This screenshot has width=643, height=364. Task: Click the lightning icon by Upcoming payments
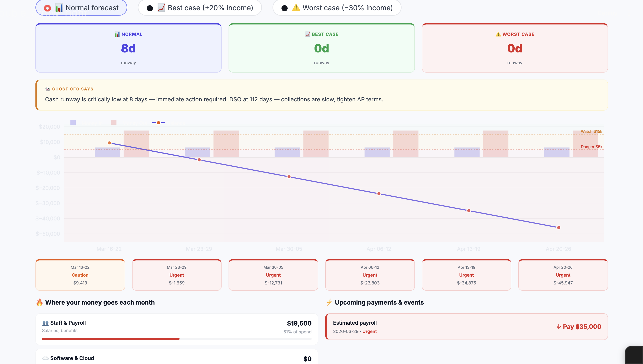point(329,302)
